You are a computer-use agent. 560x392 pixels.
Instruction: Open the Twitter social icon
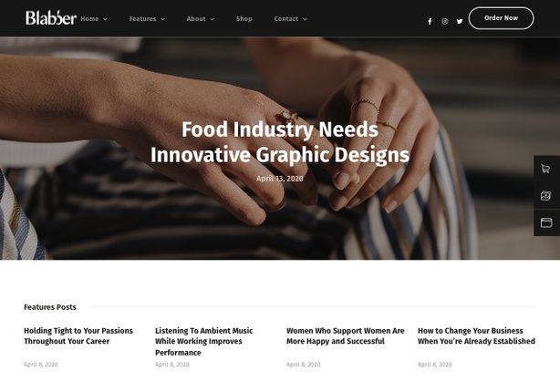coord(460,21)
